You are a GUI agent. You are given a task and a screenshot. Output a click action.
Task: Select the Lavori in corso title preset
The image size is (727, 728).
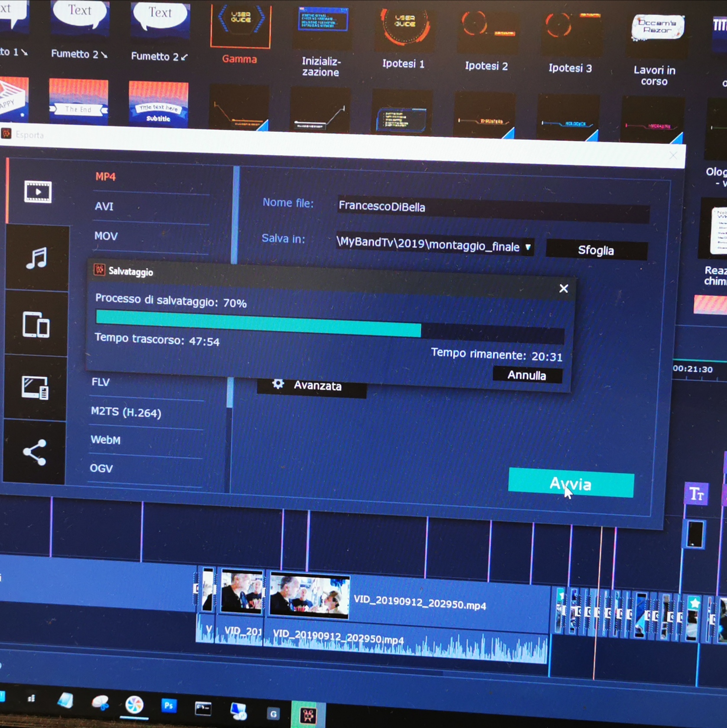click(x=655, y=50)
